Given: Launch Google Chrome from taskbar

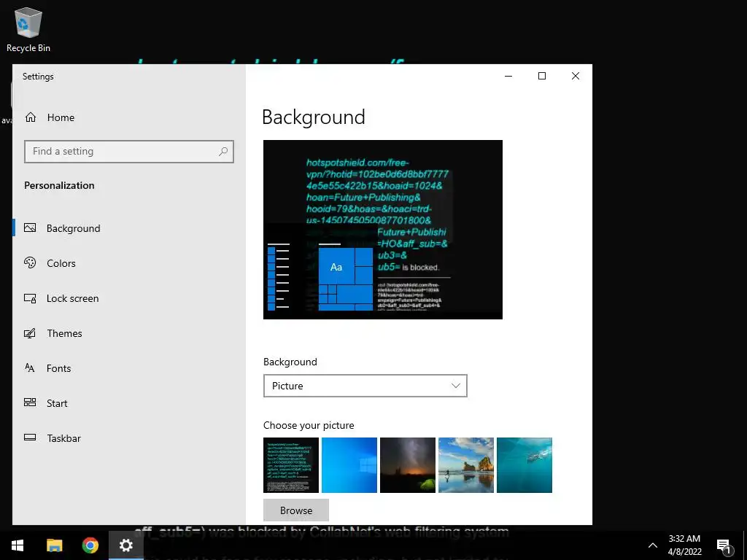Looking at the screenshot, I should coord(90,545).
